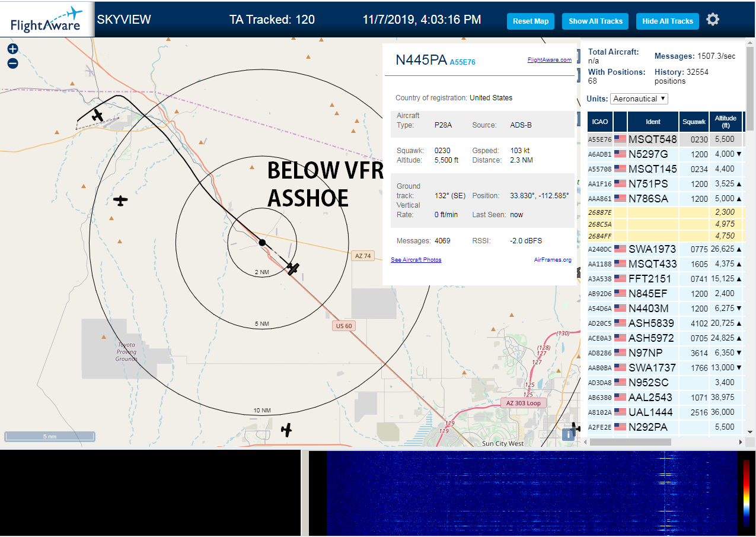Select the N952SC aircraft row
756x537 pixels.
666,382
